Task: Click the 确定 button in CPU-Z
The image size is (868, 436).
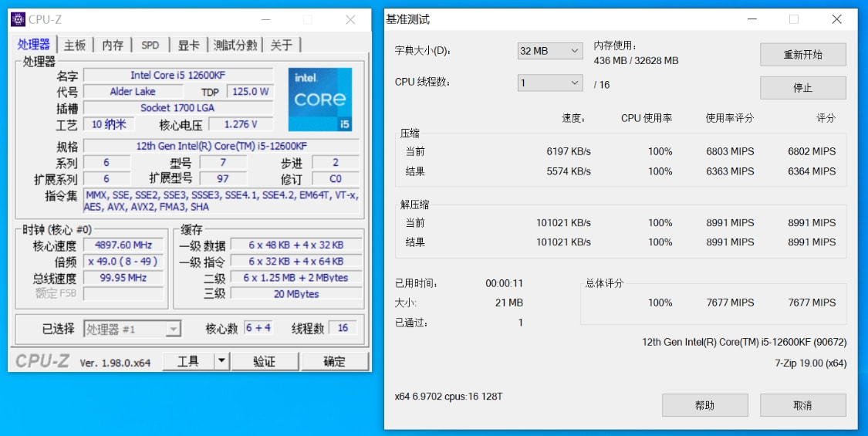Action: point(334,361)
